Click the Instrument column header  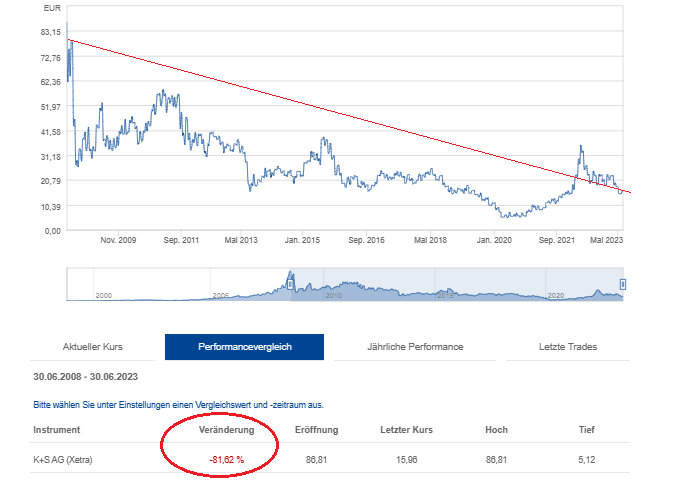click(x=56, y=430)
